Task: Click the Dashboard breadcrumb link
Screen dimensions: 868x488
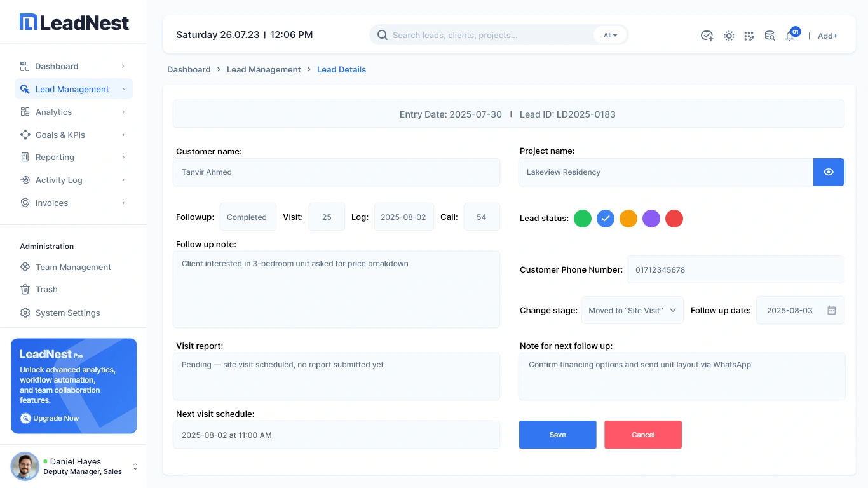Action: tap(189, 69)
